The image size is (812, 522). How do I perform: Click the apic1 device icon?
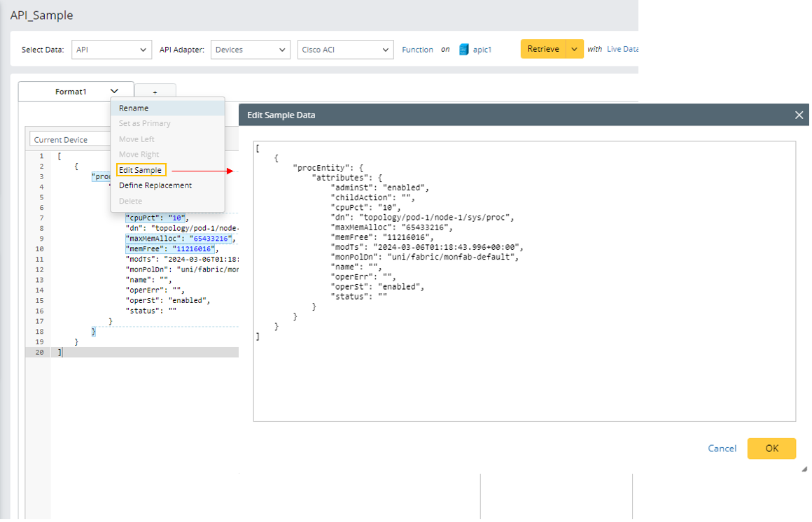(x=463, y=50)
